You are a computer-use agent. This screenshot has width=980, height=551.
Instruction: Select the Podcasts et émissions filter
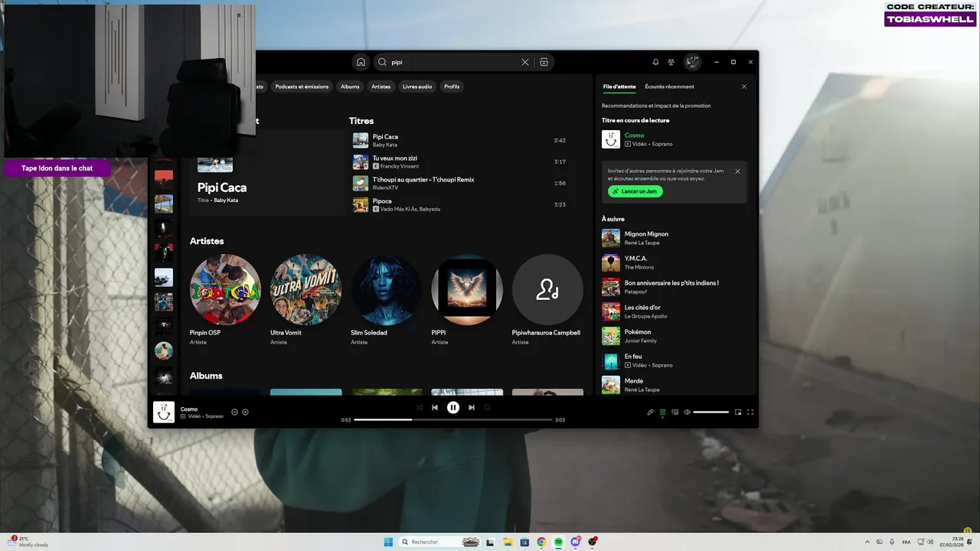(x=302, y=86)
